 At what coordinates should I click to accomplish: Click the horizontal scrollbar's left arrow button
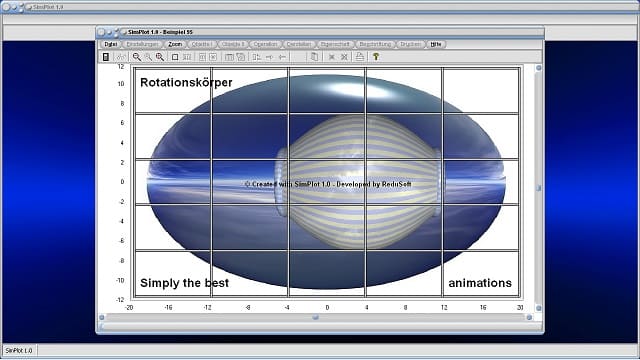(x=102, y=317)
